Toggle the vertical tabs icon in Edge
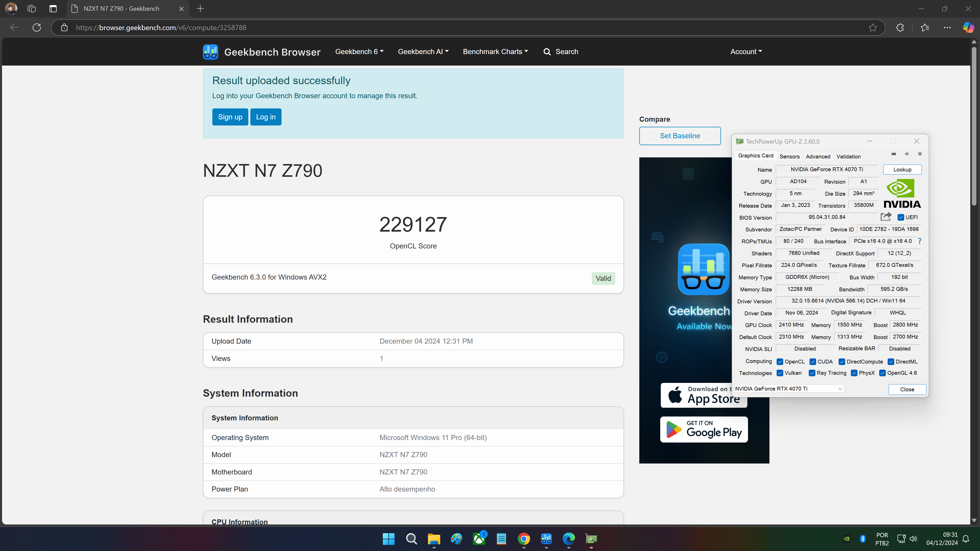980x551 pixels. (x=53, y=8)
